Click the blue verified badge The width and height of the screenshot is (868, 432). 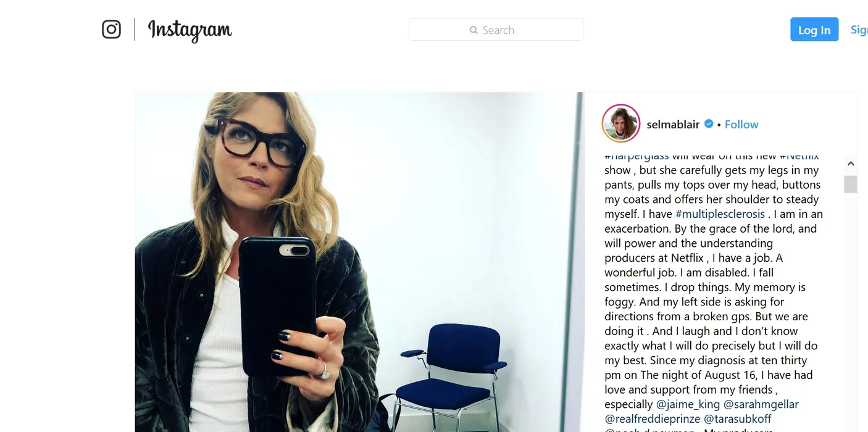coord(709,124)
